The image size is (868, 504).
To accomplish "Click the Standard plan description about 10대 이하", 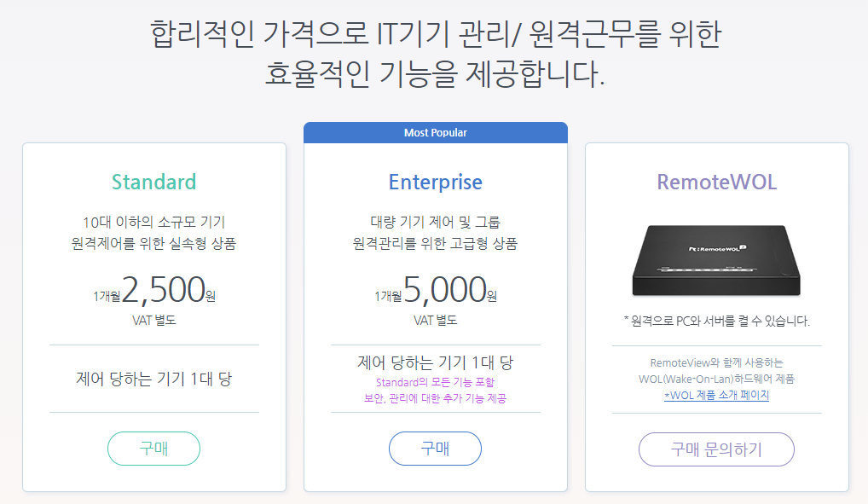I will click(153, 233).
